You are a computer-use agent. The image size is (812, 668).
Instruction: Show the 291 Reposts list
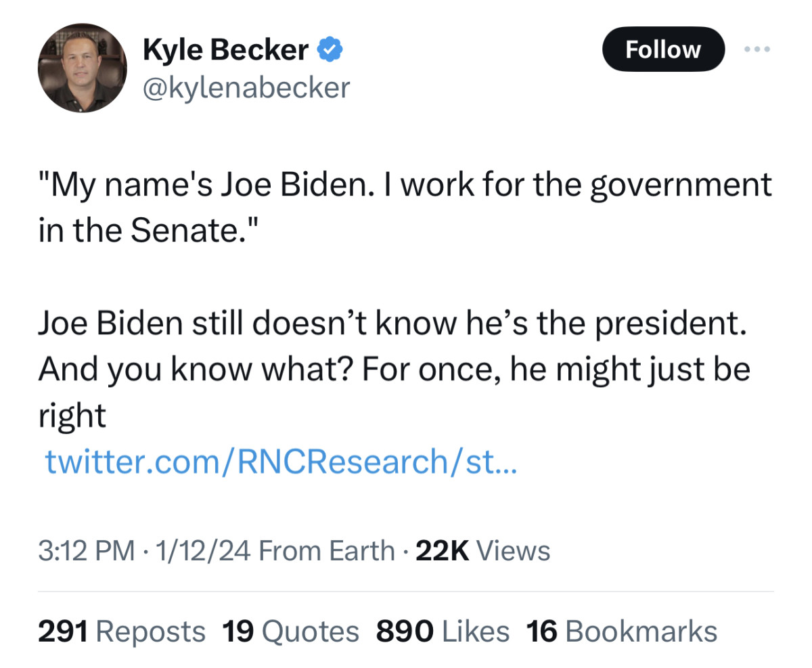122,631
